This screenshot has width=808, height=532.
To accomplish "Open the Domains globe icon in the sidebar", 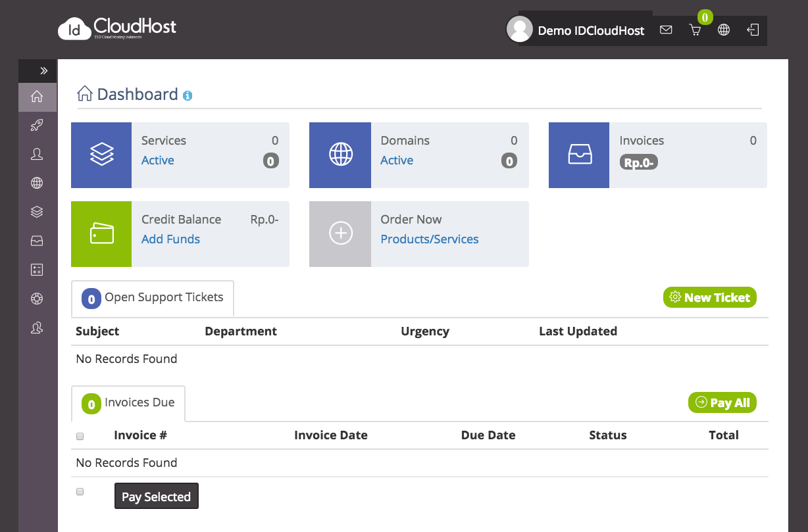I will tap(37, 183).
